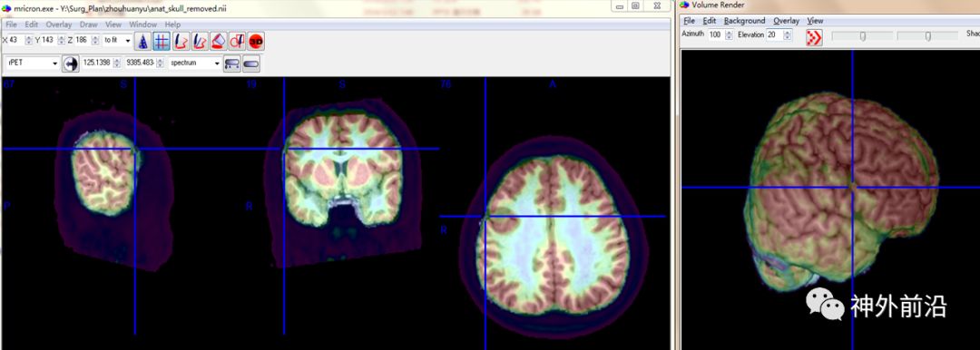This screenshot has width=980, height=350.
Task: Open the red 3D render button
Action: (x=256, y=41)
